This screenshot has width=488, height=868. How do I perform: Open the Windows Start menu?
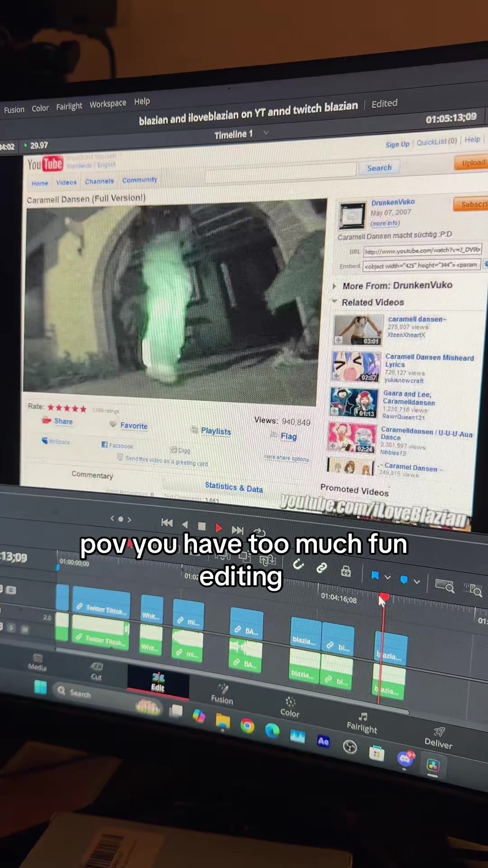tap(40, 687)
